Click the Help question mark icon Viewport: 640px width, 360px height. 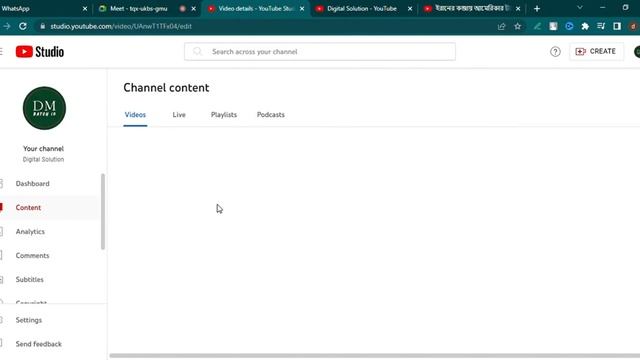click(555, 51)
